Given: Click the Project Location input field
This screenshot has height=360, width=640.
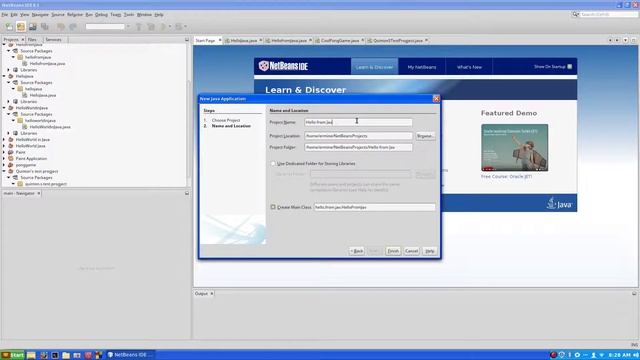Looking at the screenshot, I should (x=358, y=136).
